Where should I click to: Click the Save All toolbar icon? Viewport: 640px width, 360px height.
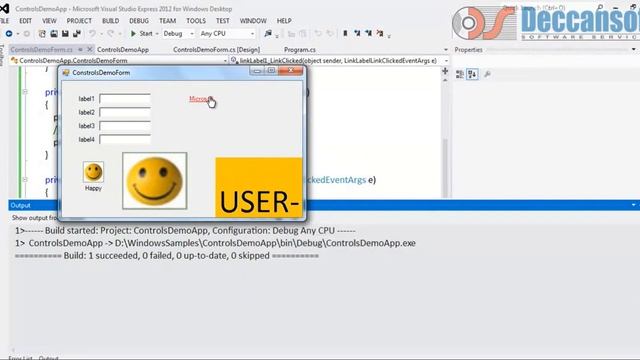77,33
